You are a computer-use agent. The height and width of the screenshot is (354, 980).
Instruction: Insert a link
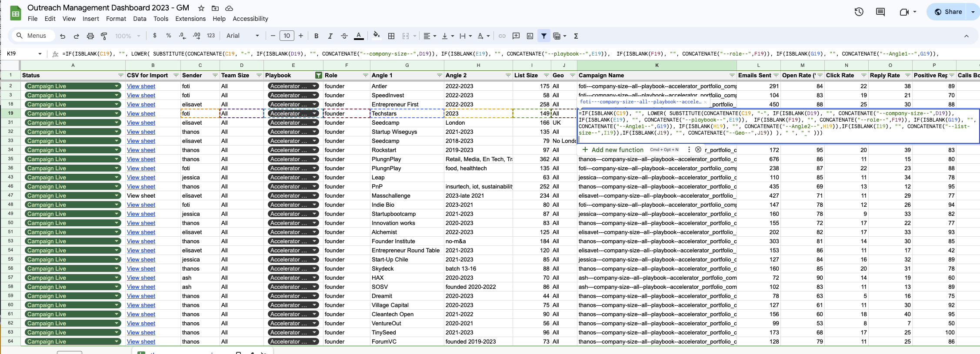[502, 36]
